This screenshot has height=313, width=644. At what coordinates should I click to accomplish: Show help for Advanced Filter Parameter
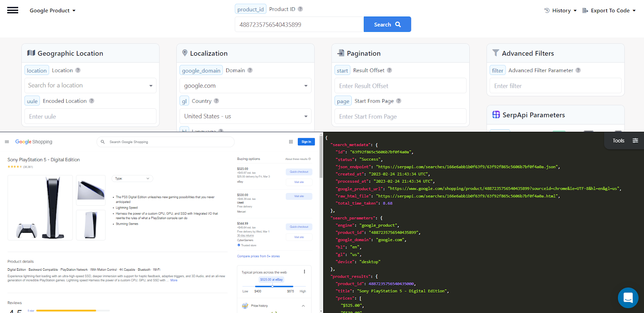click(578, 70)
